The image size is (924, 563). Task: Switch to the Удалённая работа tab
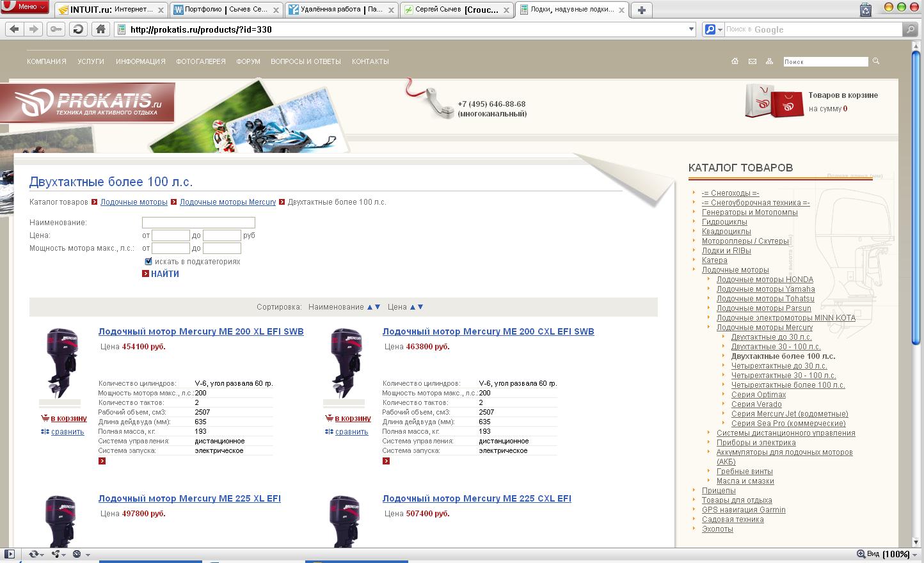pyautogui.click(x=342, y=10)
